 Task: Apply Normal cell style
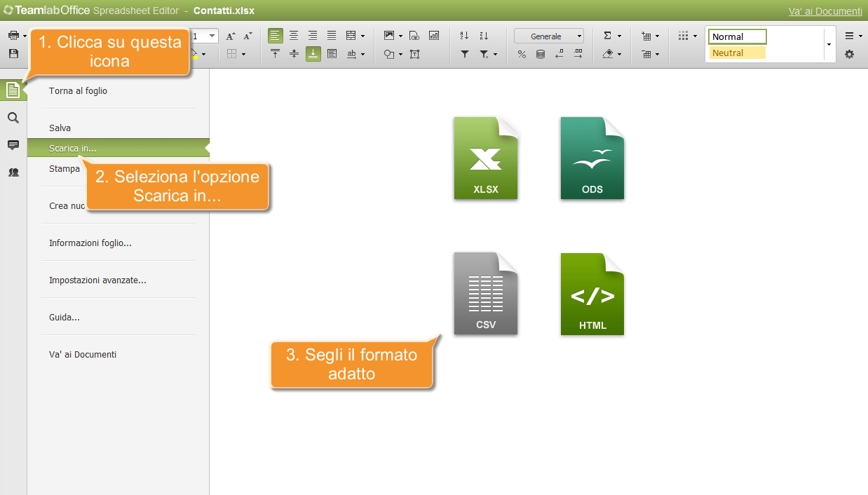pos(738,36)
